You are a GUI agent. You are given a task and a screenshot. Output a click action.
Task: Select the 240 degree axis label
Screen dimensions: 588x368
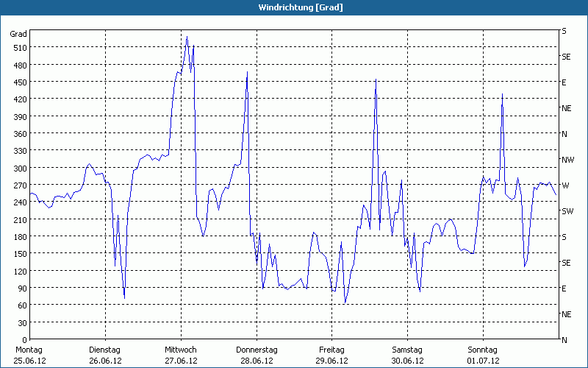[20, 202]
